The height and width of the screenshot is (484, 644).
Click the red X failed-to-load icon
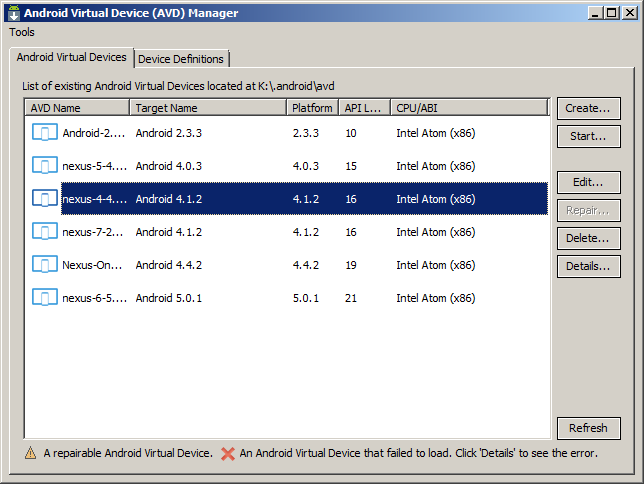[228, 454]
